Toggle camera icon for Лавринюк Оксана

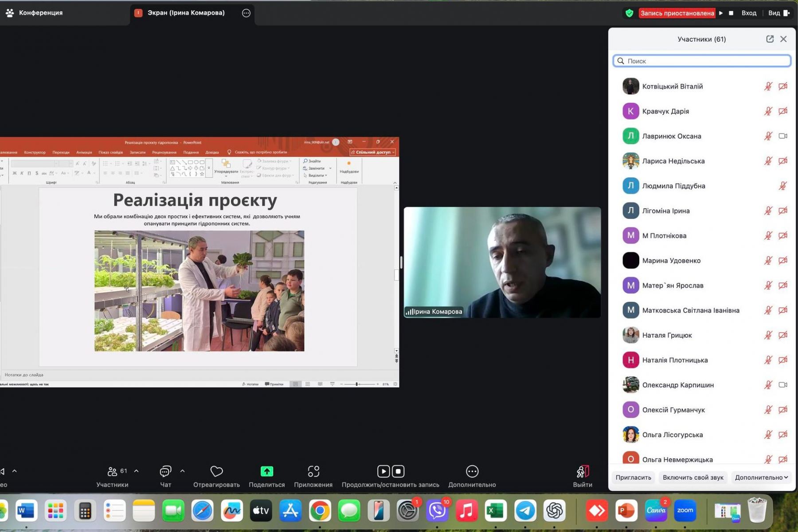pos(783,136)
